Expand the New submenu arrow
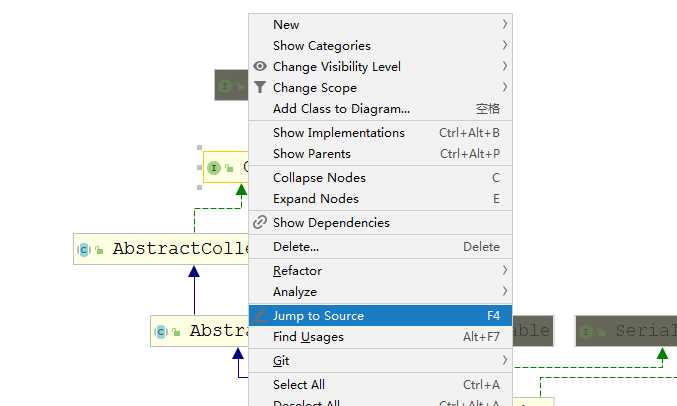677x406 pixels. pos(504,24)
